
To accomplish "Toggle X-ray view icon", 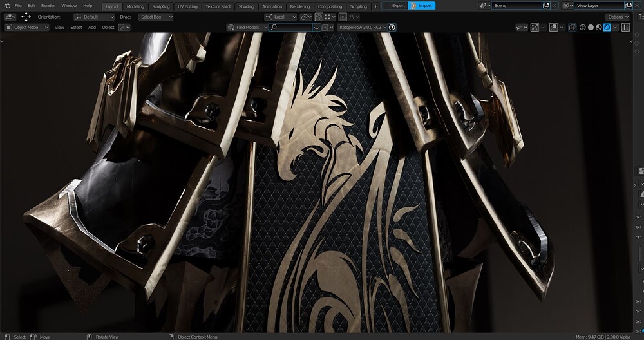I will pyautogui.click(x=572, y=28).
